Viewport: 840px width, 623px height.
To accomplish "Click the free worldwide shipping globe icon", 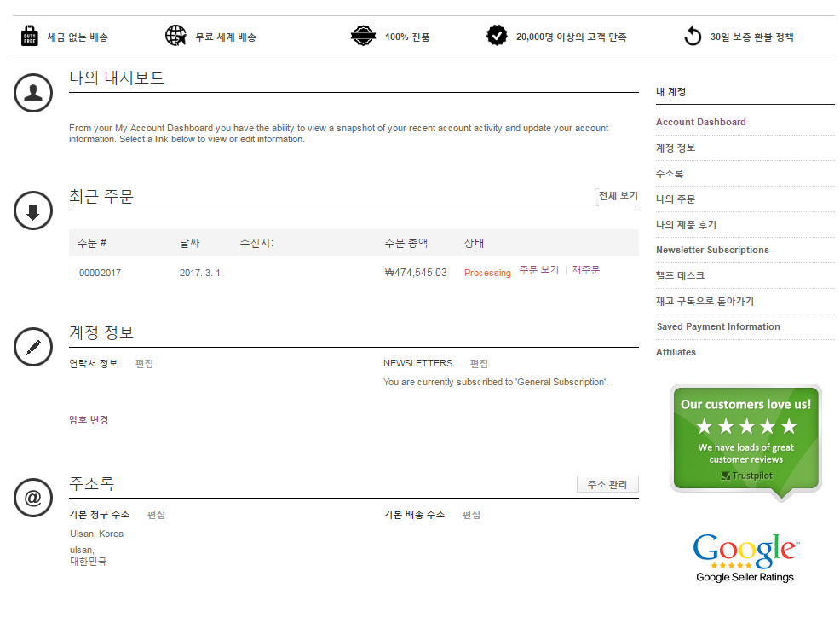I will [175, 37].
